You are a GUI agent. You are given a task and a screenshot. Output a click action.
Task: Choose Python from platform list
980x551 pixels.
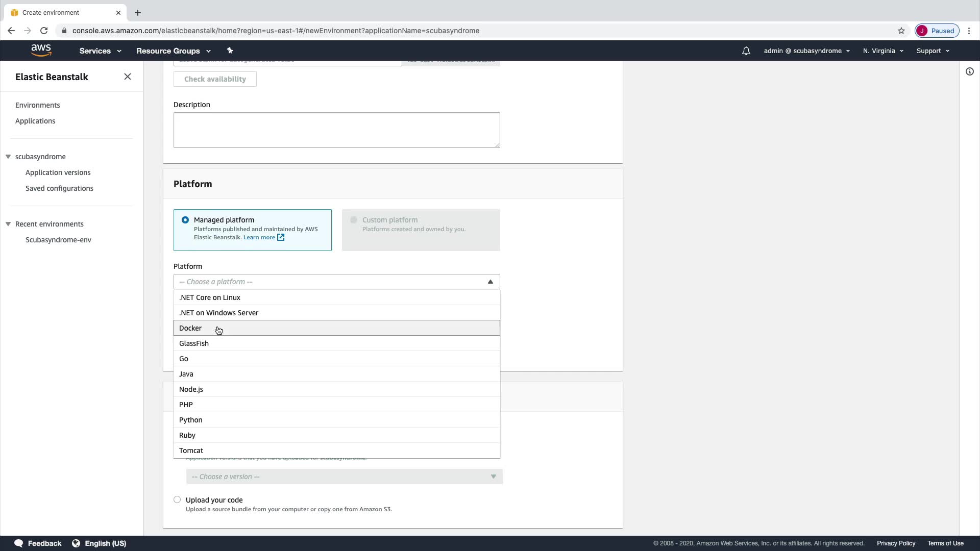[x=191, y=420]
